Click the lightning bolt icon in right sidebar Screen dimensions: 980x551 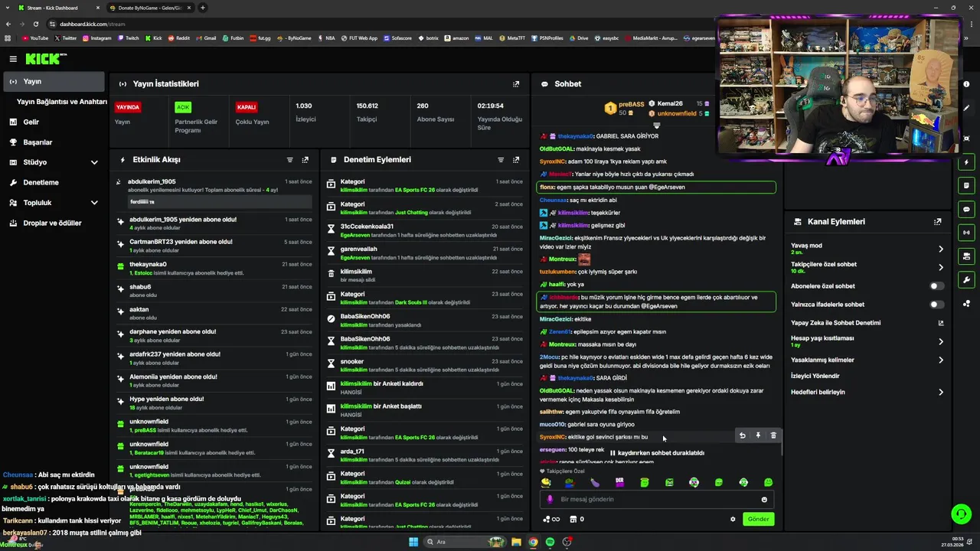tap(966, 162)
